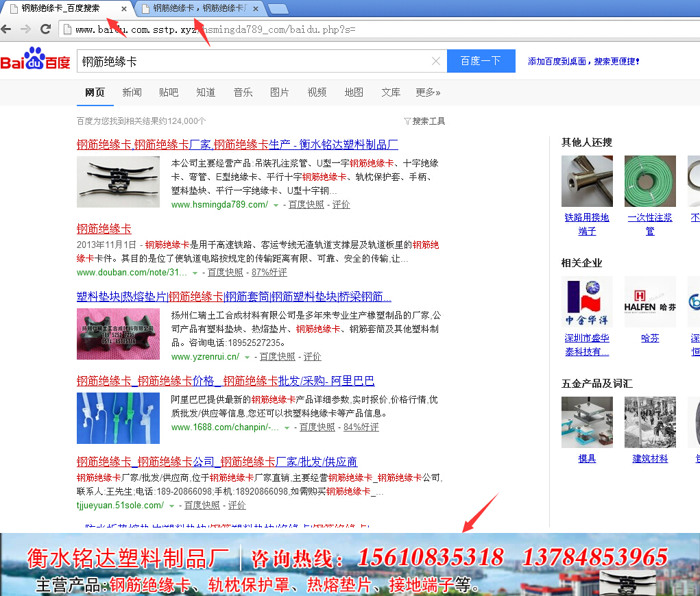Viewport: 700px width, 596px height.
Task: Select the 文库 search tab
Action: [x=391, y=92]
